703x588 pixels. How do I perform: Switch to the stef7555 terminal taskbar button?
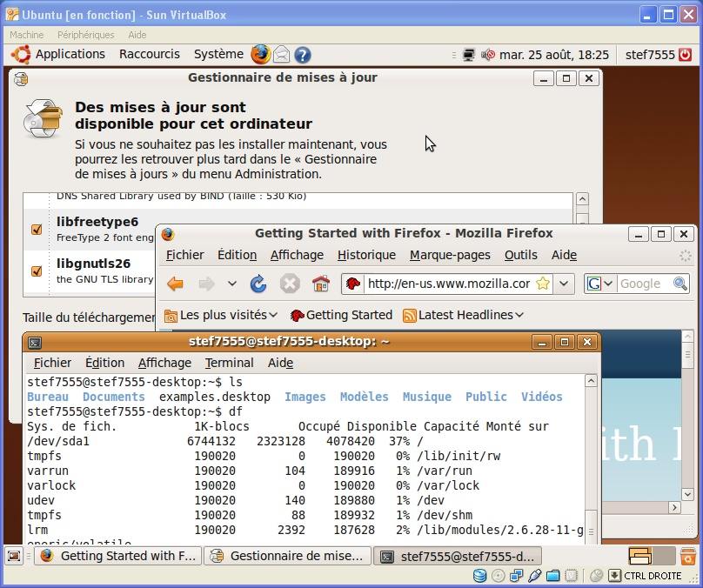tap(458, 556)
